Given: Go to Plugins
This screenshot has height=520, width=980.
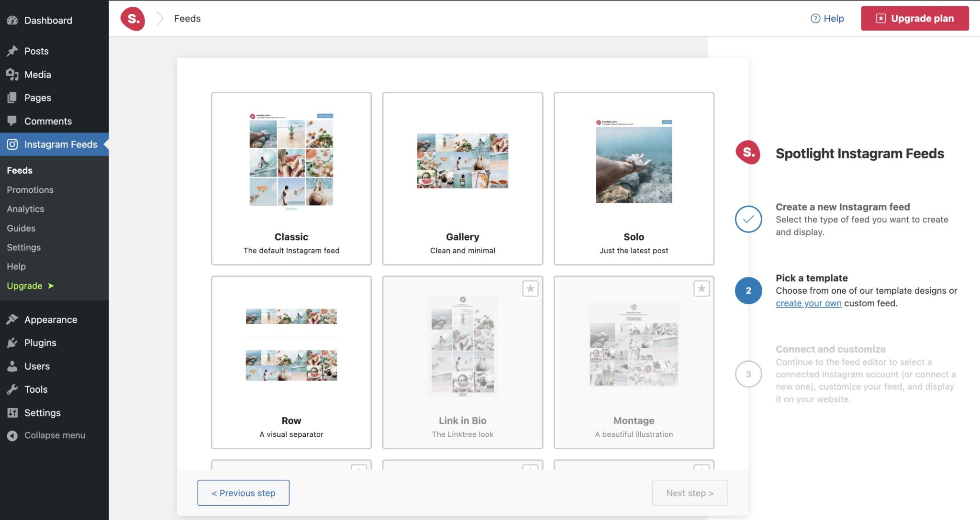Looking at the screenshot, I should (x=54, y=343).
